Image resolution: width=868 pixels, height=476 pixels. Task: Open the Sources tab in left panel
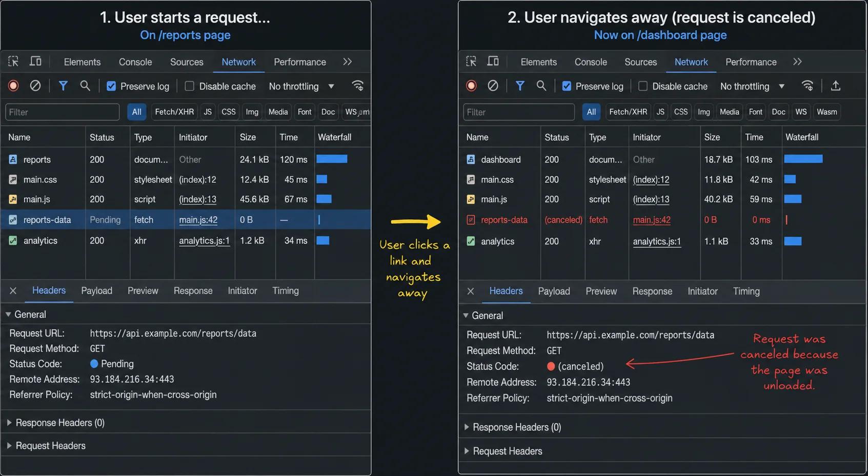click(x=187, y=62)
